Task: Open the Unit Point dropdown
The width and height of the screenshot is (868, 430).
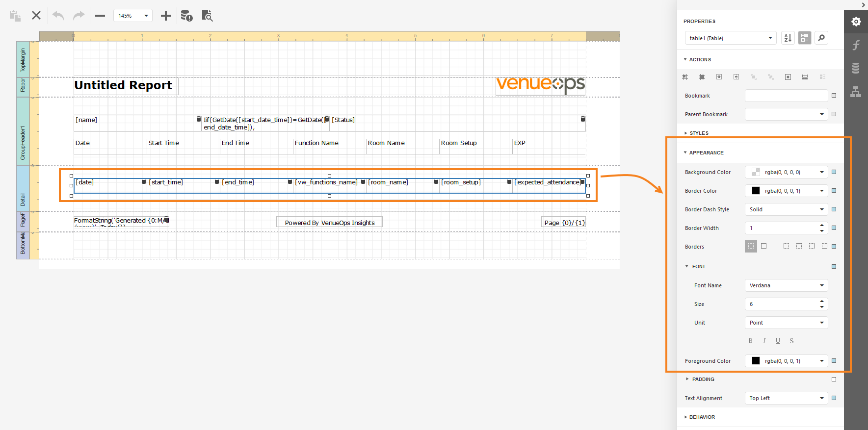Action: (x=787, y=323)
